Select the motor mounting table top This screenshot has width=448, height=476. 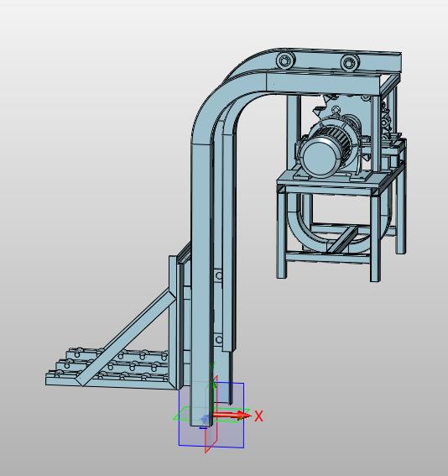[x=334, y=180]
